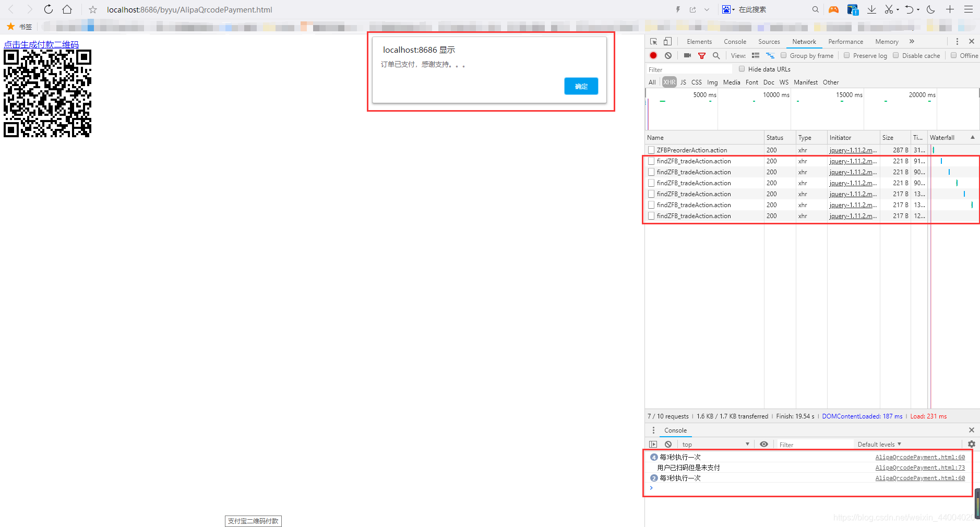Image resolution: width=980 pixels, height=527 pixels.
Task: Expand the address bar history chevron
Action: point(707,9)
